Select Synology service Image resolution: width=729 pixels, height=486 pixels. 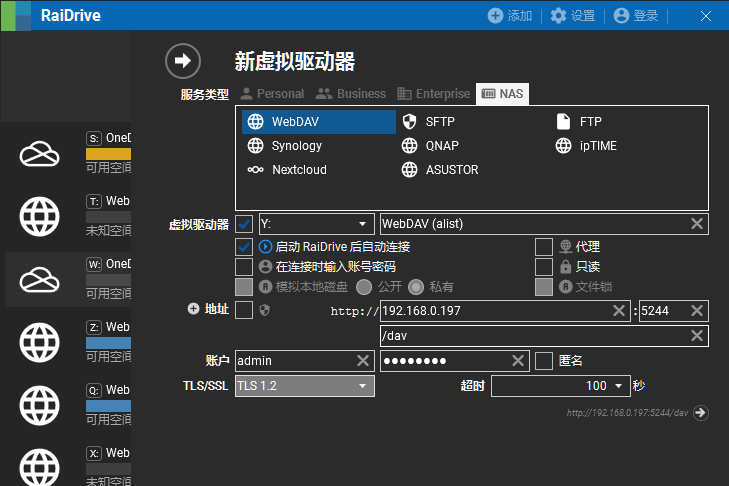tap(284, 146)
